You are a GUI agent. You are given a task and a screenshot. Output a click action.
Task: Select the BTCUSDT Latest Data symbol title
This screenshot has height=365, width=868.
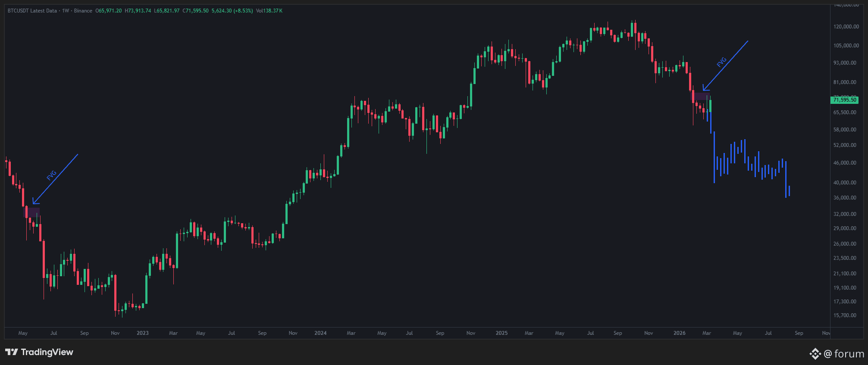tap(32, 11)
